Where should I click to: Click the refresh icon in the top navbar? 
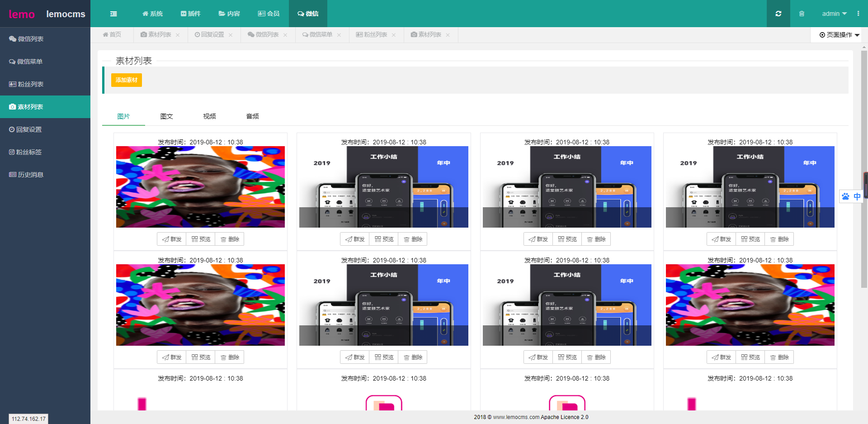click(x=778, y=14)
